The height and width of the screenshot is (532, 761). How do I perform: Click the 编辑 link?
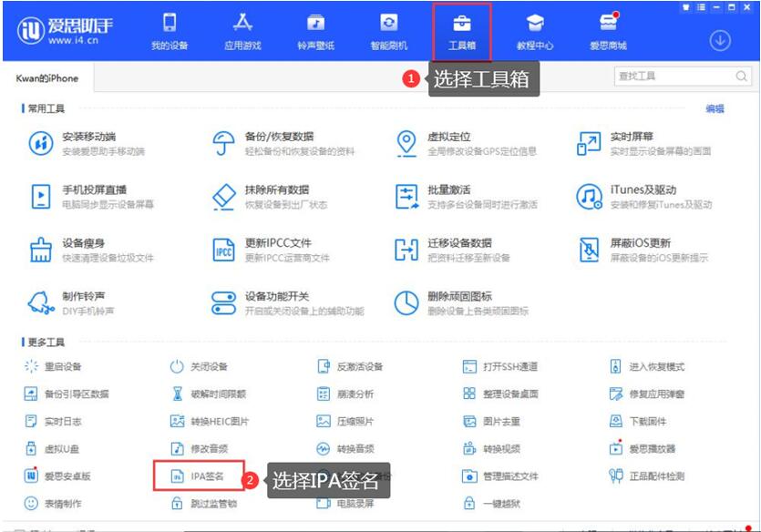click(715, 108)
